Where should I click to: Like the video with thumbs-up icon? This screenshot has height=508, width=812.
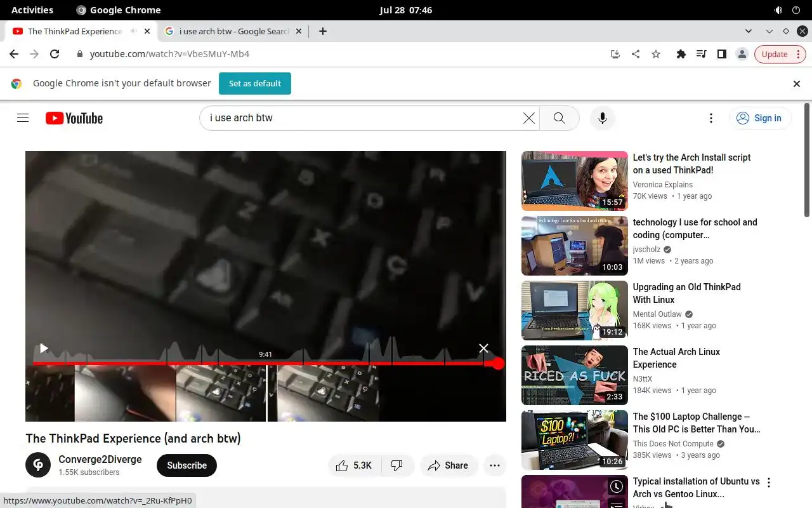tap(354, 465)
